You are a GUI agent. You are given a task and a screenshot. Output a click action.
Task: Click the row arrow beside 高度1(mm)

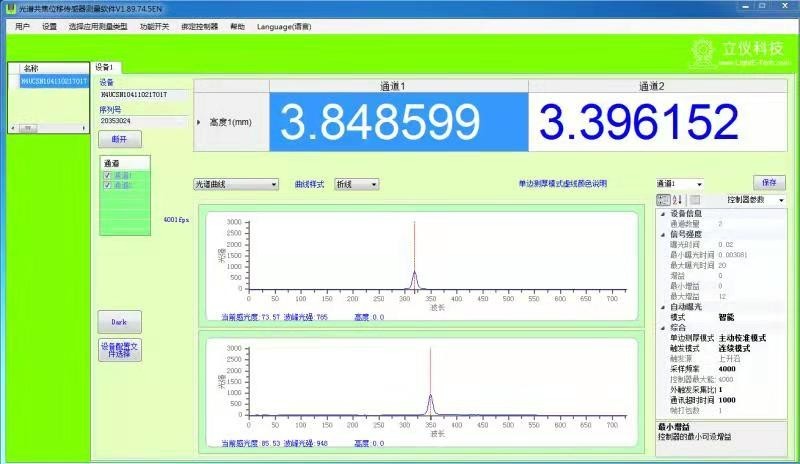click(x=199, y=122)
